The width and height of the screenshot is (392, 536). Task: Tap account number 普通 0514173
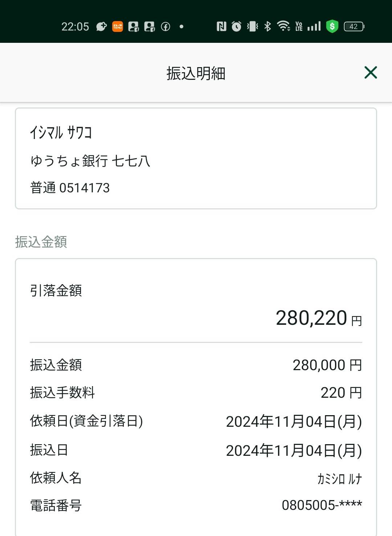coord(70,188)
